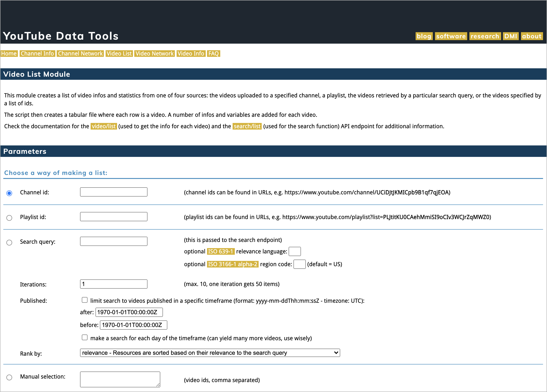Image resolution: width=547 pixels, height=392 pixels.
Task: Open the Channel Network tab
Action: [x=80, y=54]
